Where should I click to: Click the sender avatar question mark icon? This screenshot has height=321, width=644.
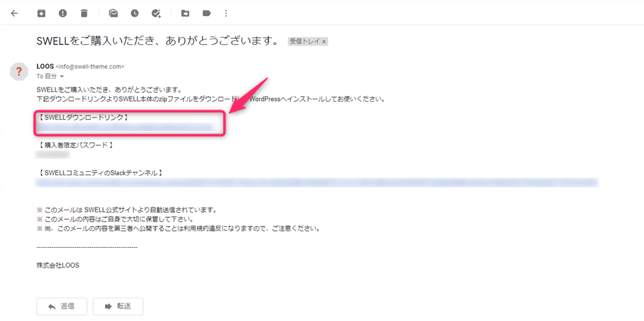pos(19,71)
